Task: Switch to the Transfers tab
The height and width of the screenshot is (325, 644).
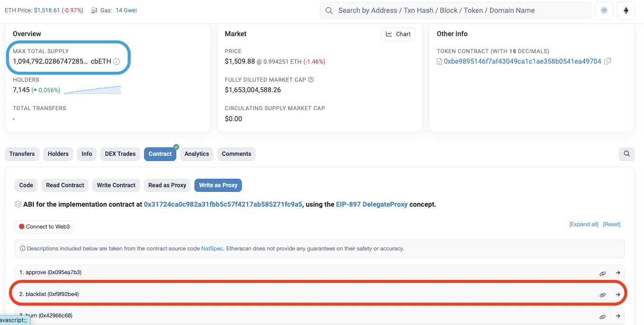Action: coord(22,154)
